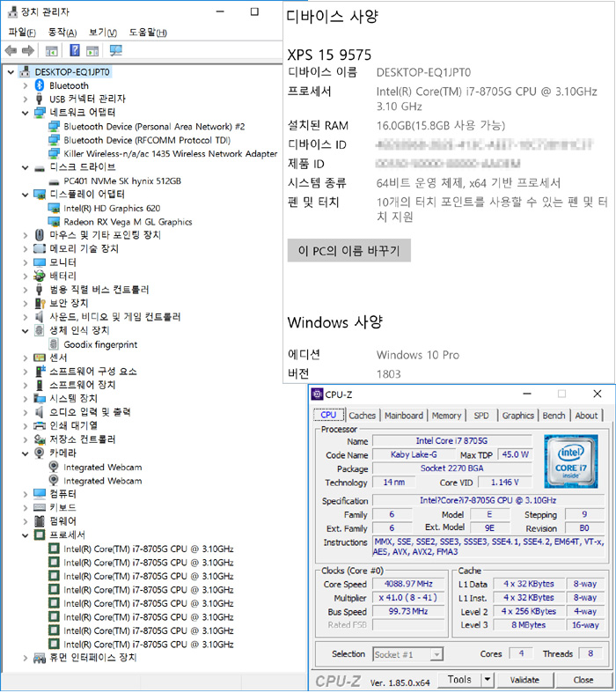The width and height of the screenshot is (616, 693).
Task: Click the 네트워크 어댑터 category icon
Action: (x=40, y=112)
